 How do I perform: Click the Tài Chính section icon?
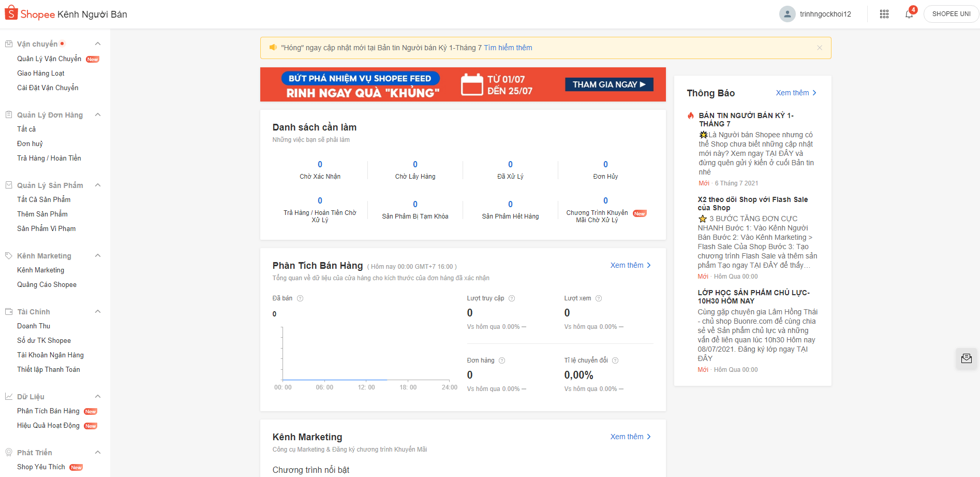click(x=9, y=311)
